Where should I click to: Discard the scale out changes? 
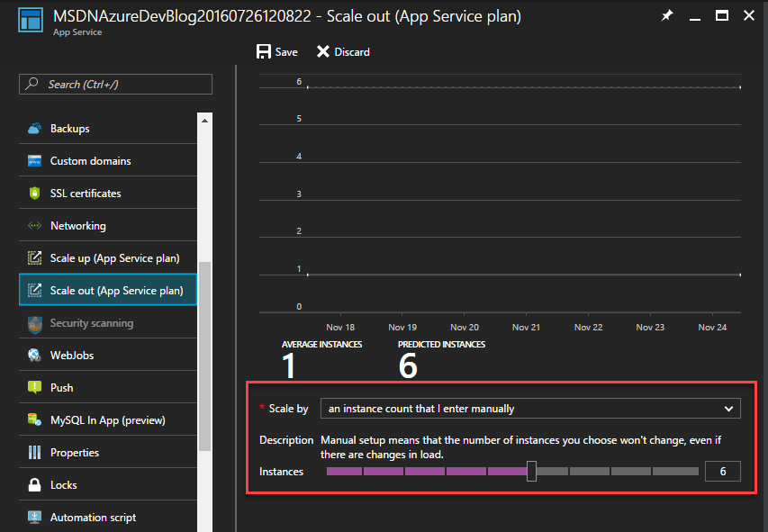click(x=343, y=52)
